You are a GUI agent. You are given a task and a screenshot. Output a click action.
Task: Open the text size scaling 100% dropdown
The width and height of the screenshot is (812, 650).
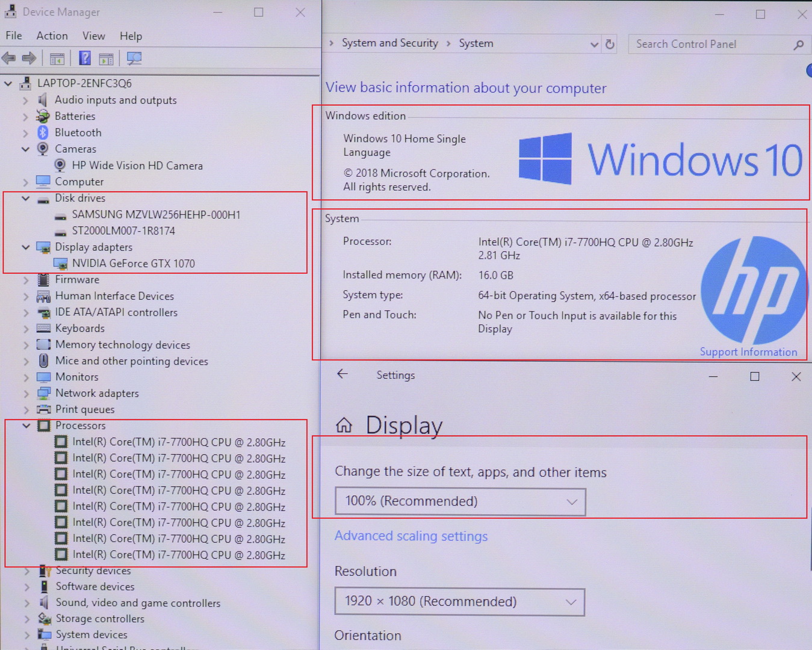460,501
